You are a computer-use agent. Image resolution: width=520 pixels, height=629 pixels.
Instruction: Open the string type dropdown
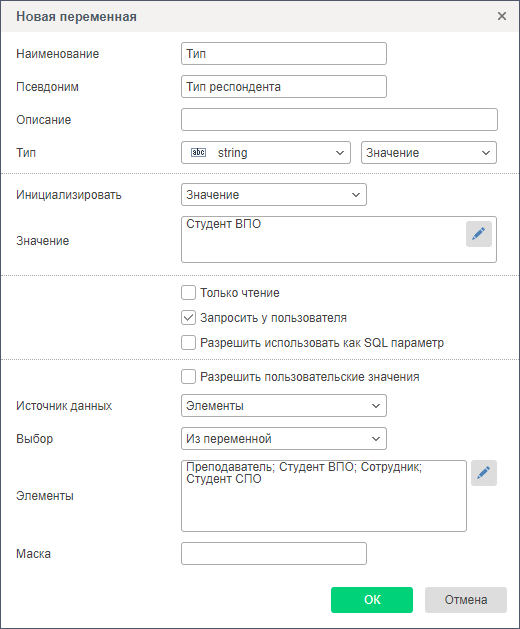266,152
